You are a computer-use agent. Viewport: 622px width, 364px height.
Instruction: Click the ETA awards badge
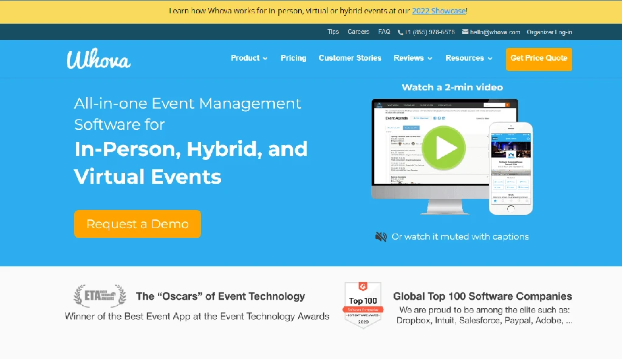pos(100,296)
